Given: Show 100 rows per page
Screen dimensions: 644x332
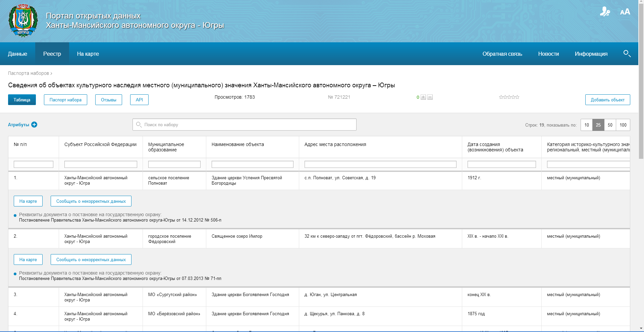Looking at the screenshot, I should click(x=623, y=125).
